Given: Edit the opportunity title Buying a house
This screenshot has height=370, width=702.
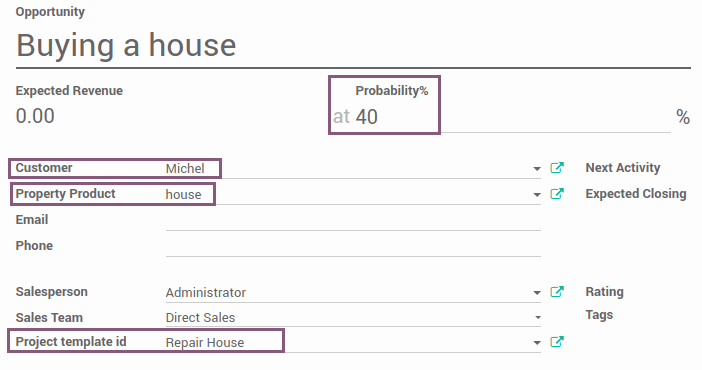Looking at the screenshot, I should coord(126,46).
